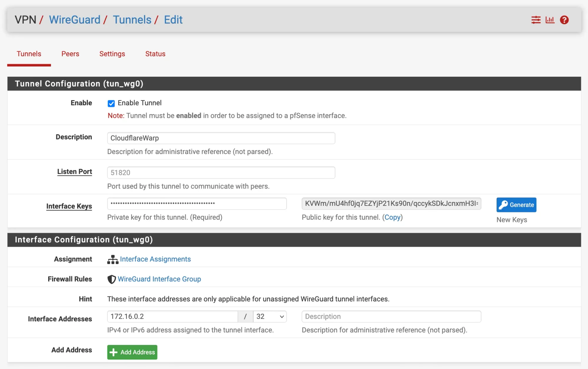Copy the tunnel public key
588x369 pixels.
pos(392,217)
